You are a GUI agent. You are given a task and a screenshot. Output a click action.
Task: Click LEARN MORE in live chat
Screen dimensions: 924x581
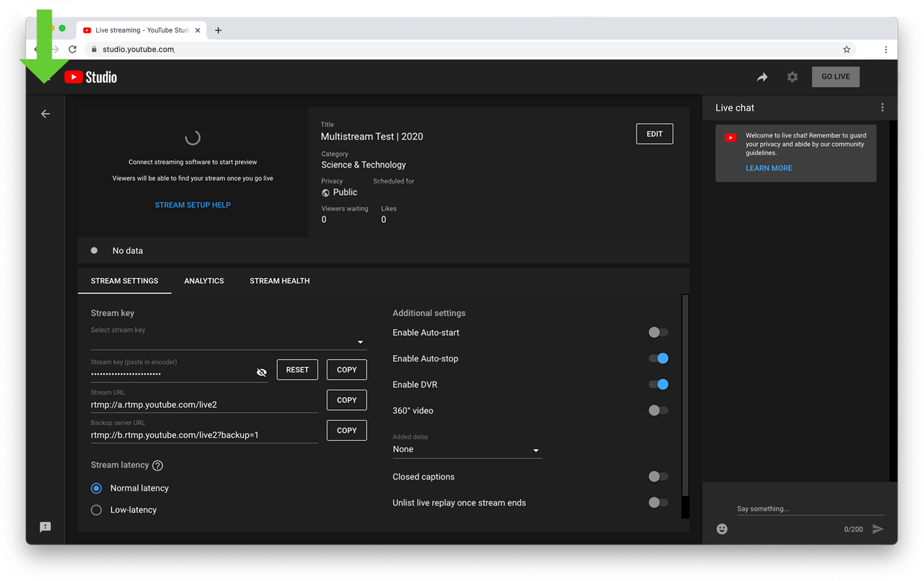769,168
